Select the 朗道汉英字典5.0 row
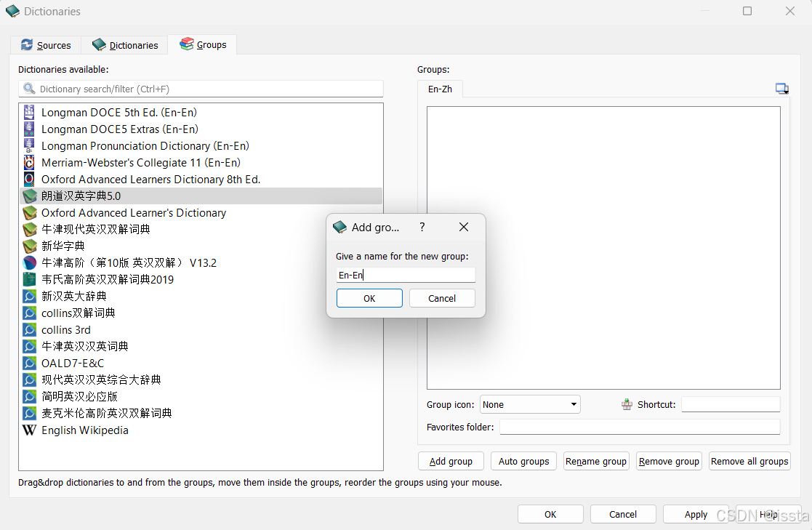 (201, 196)
